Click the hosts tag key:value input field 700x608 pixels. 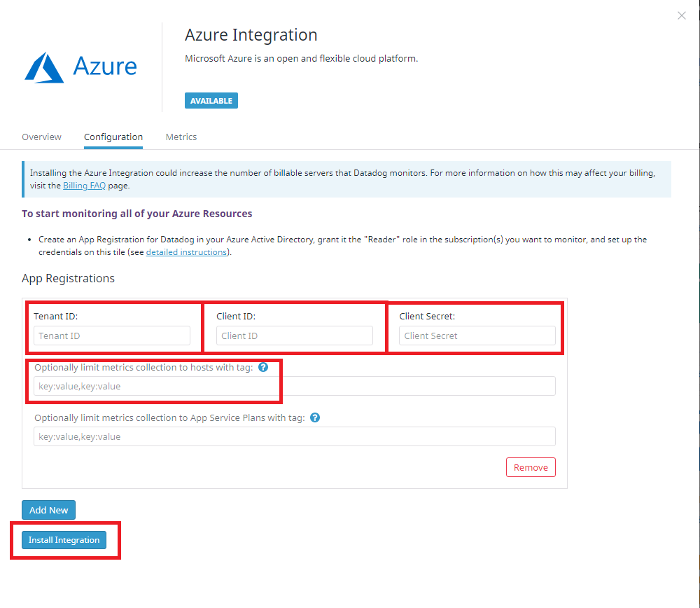[x=294, y=386]
